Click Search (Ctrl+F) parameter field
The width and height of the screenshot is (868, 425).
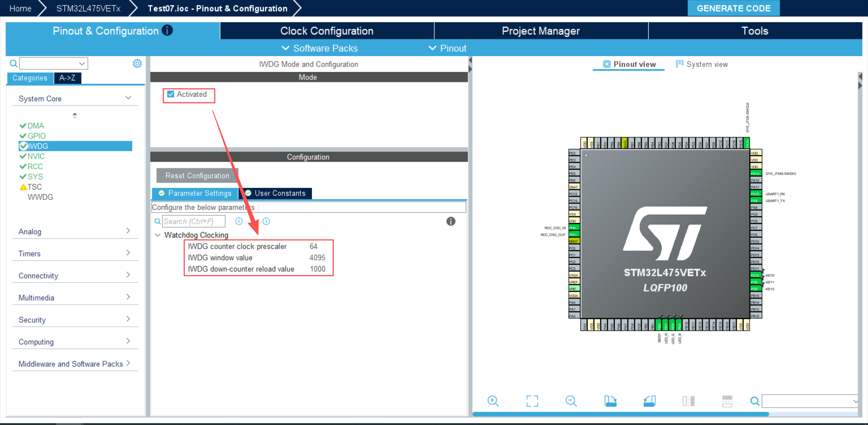click(193, 221)
